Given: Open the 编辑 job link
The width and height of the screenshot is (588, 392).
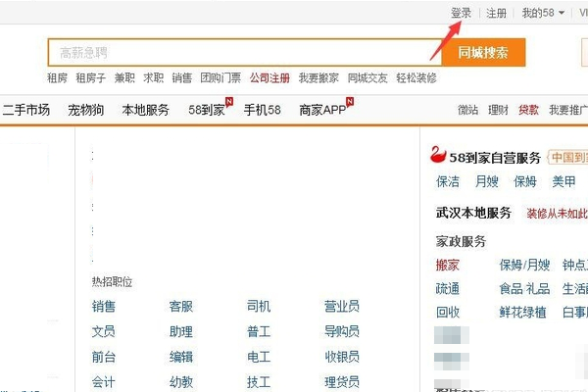Looking at the screenshot, I should coord(180,357).
